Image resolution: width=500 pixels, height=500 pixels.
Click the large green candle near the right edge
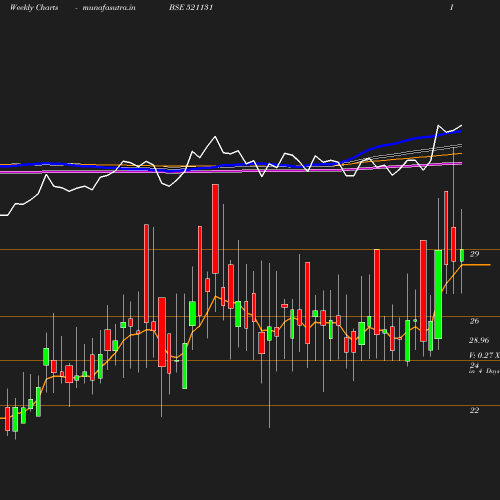pos(438,294)
